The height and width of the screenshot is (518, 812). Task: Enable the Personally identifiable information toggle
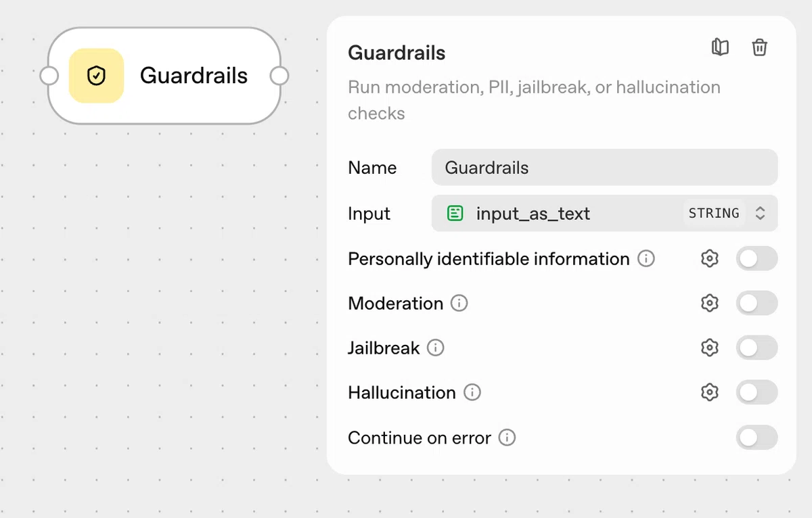757,258
